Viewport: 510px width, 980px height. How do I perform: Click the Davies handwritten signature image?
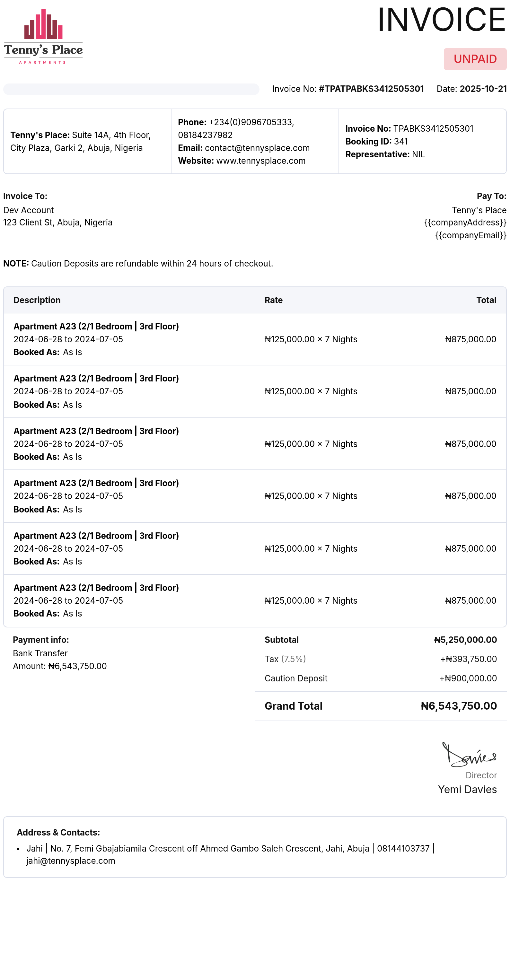pyautogui.click(x=469, y=755)
